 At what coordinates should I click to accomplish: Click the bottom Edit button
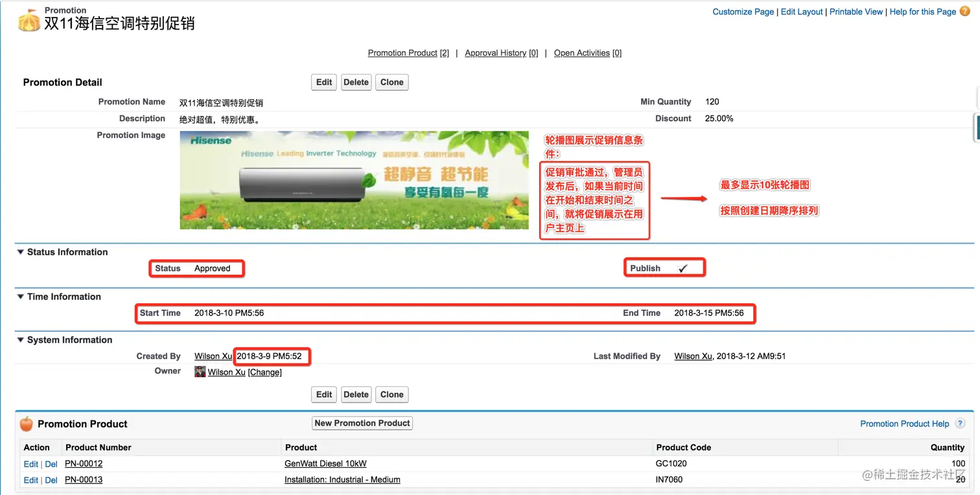click(324, 395)
